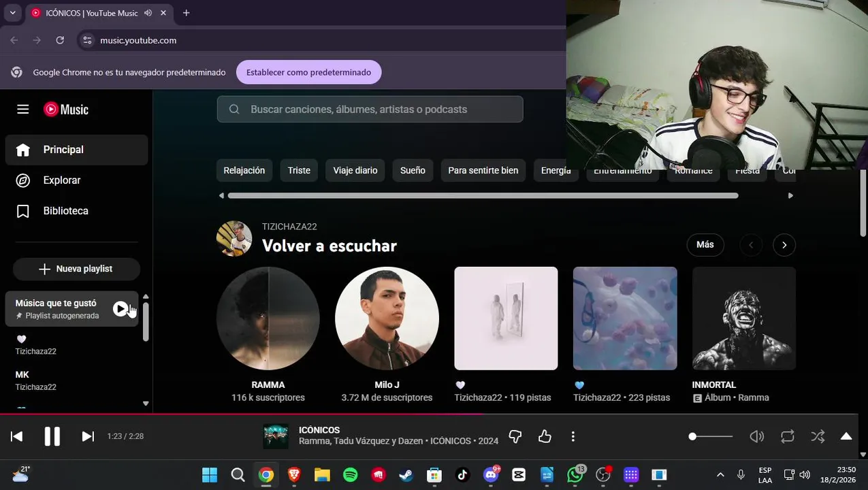Show hidden system tray icons
The width and height of the screenshot is (868, 490).
point(720,475)
